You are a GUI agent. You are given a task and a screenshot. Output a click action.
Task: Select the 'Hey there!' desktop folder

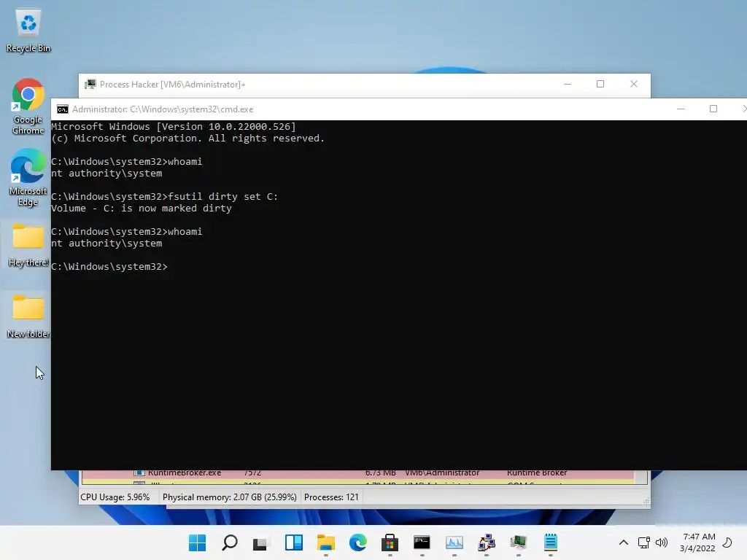click(28, 245)
